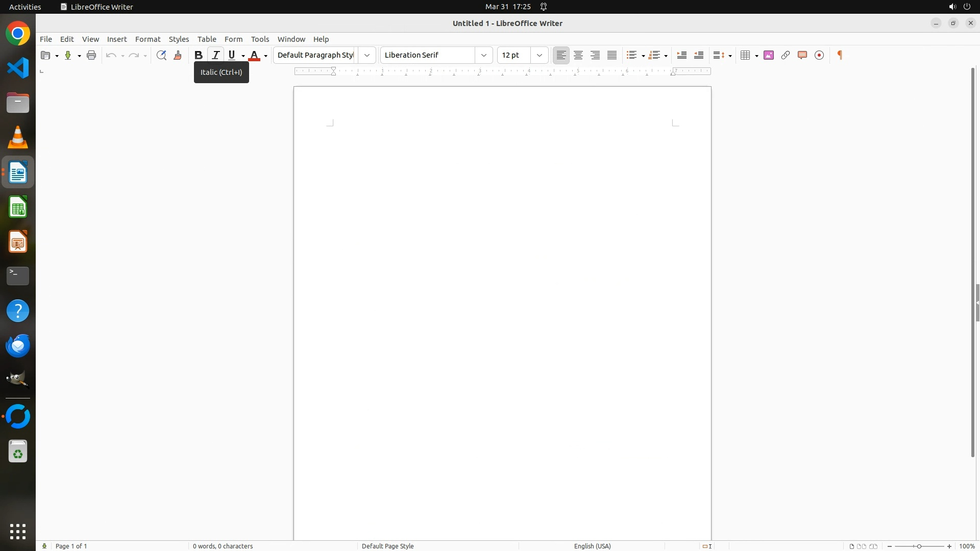Click the Increase Indent icon
Image resolution: width=980 pixels, height=551 pixels.
point(682,55)
